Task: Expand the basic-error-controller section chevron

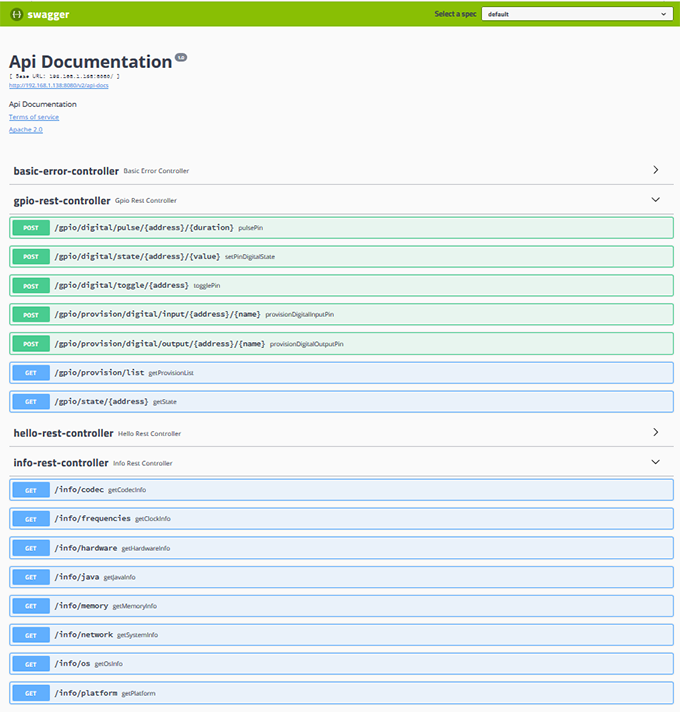Action: coord(655,170)
